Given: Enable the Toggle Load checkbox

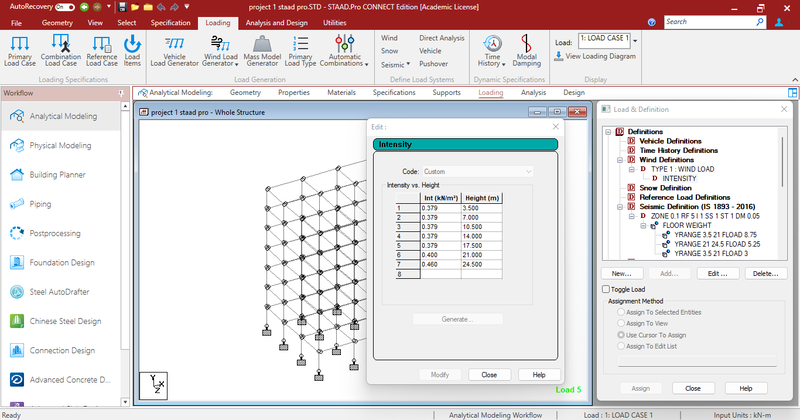Looking at the screenshot, I should click(606, 289).
